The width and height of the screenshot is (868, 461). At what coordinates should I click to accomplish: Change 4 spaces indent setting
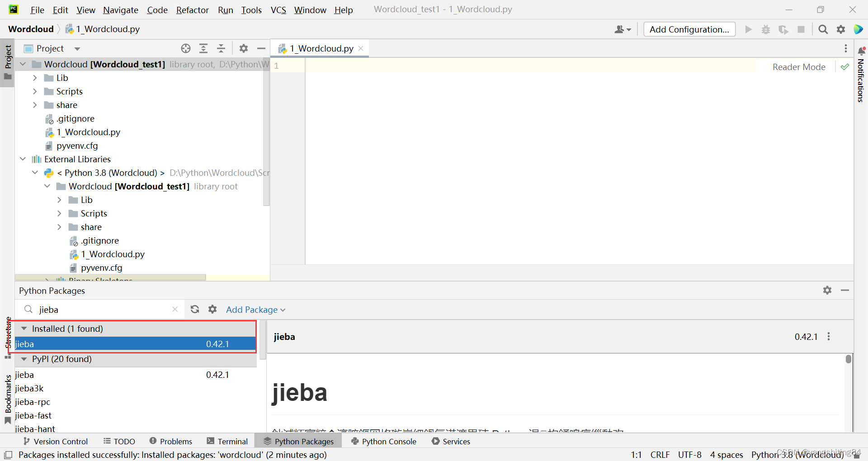[x=726, y=455]
